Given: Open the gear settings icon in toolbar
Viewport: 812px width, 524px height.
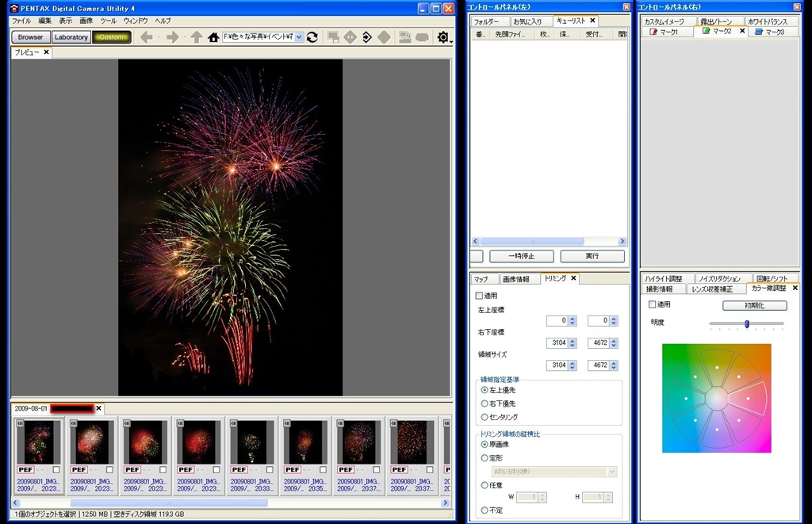Looking at the screenshot, I should pyautogui.click(x=443, y=37).
